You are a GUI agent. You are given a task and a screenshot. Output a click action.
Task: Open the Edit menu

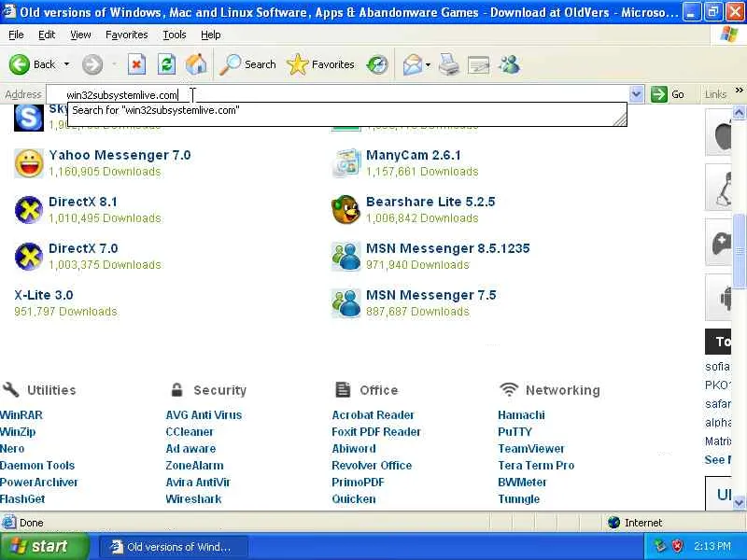(x=47, y=35)
